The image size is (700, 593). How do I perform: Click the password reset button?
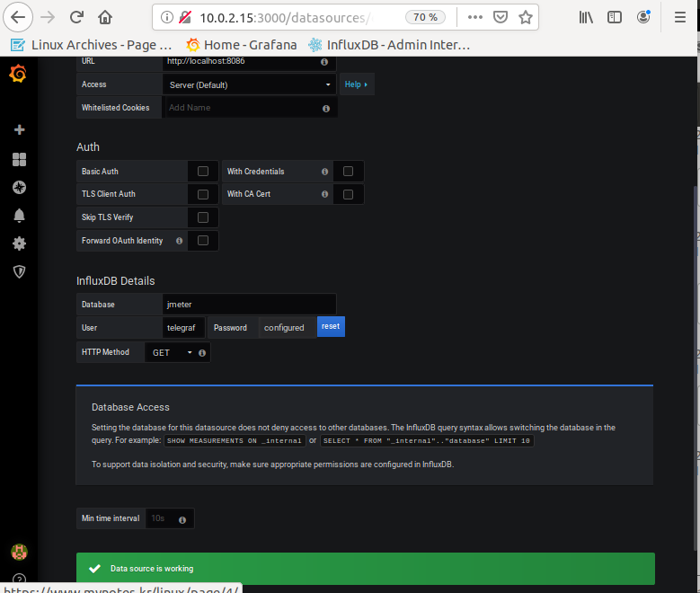click(x=331, y=326)
